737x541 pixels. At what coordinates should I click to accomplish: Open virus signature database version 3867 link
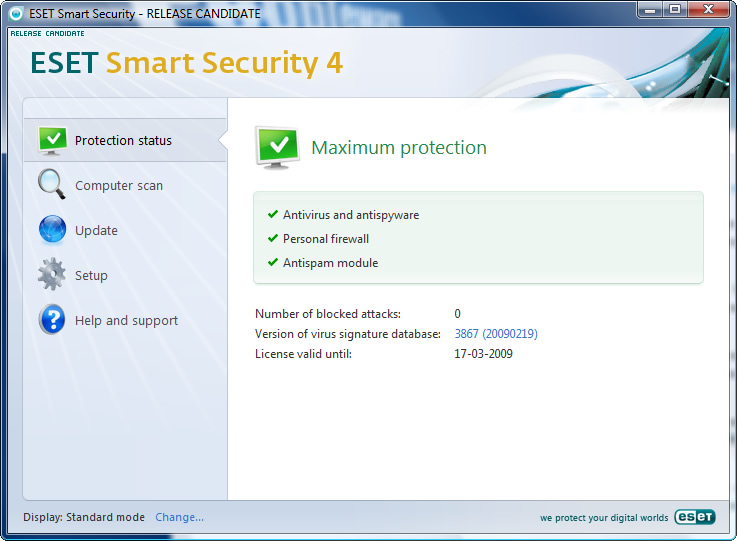[x=496, y=334]
